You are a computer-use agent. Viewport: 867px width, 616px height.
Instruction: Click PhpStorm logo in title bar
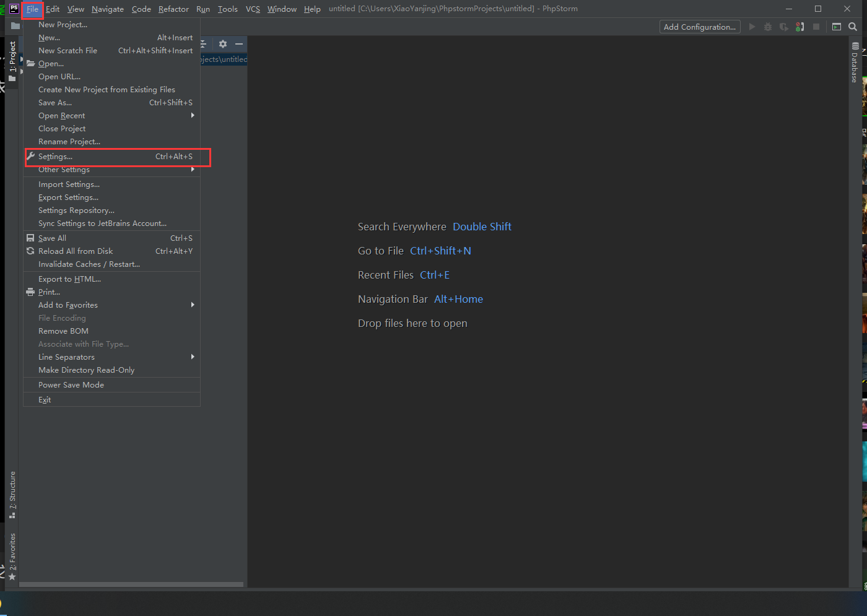pyautogui.click(x=14, y=9)
